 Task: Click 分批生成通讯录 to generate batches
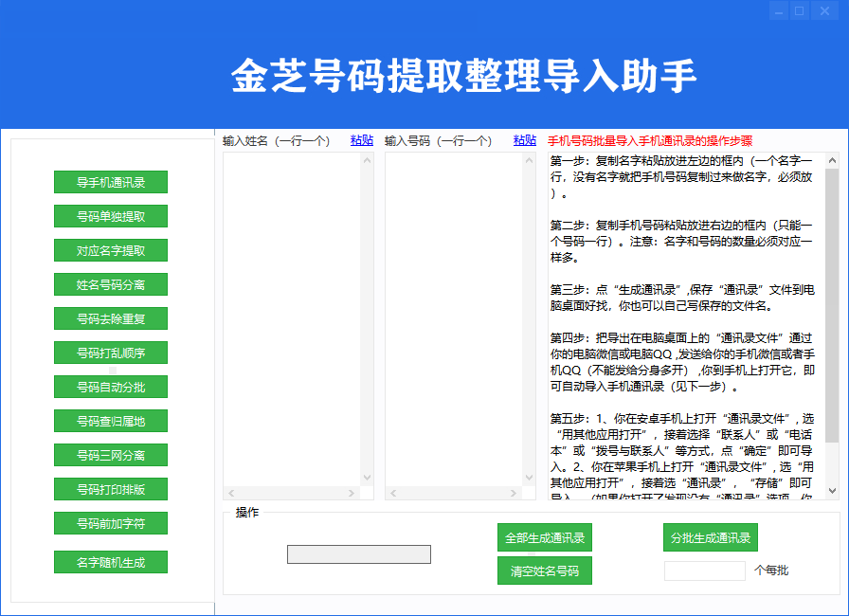click(710, 537)
